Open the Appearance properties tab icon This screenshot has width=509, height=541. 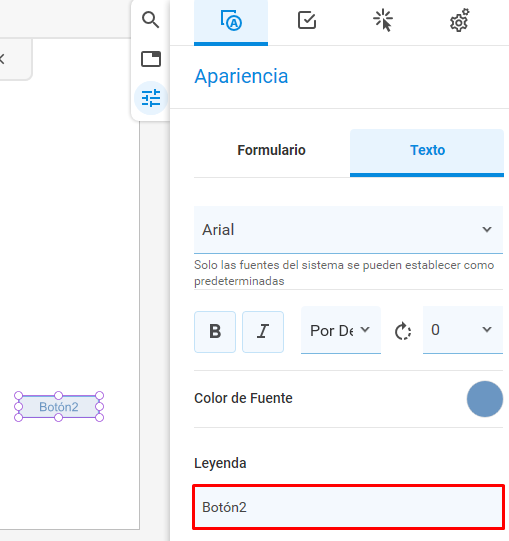pyautogui.click(x=231, y=21)
